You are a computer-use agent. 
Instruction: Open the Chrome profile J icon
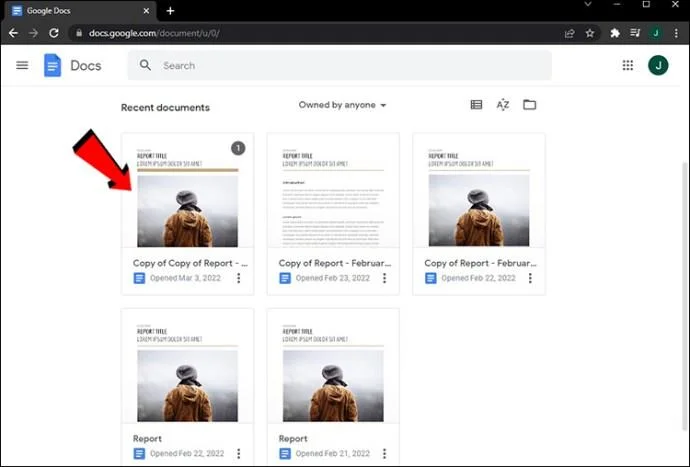[655, 33]
